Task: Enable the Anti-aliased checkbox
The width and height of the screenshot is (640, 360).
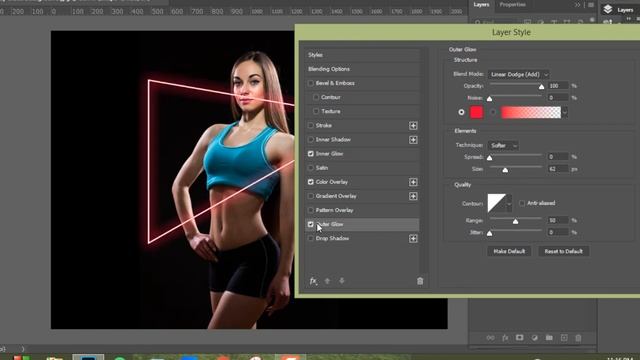Action: pyautogui.click(x=522, y=203)
